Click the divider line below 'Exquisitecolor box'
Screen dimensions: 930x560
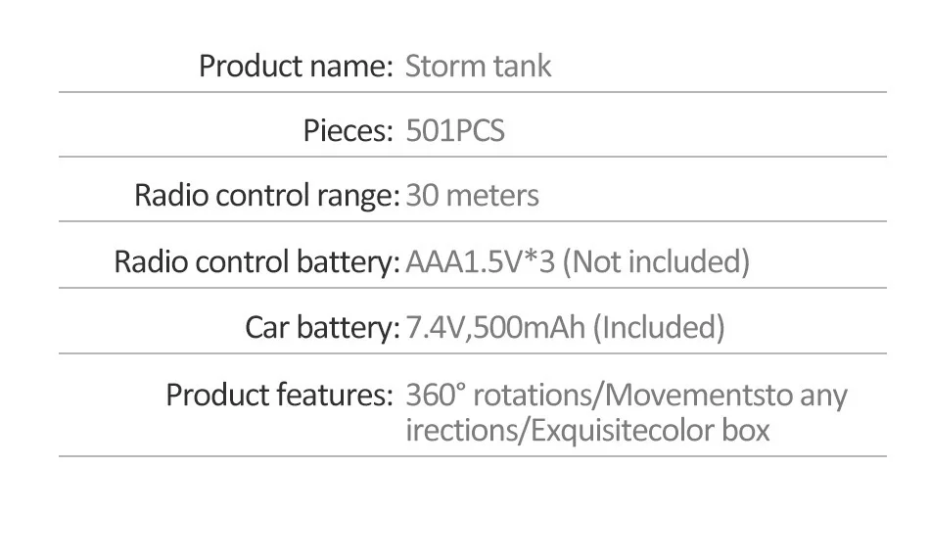click(473, 456)
